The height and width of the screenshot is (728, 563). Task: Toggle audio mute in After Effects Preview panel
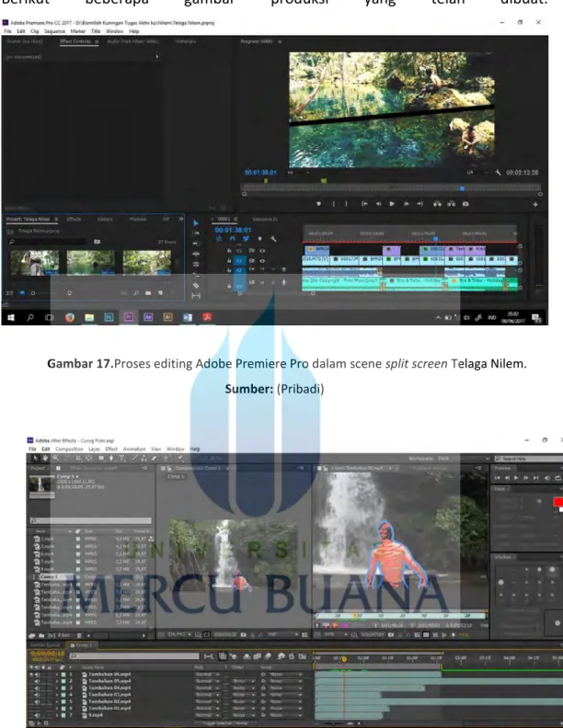(547, 478)
